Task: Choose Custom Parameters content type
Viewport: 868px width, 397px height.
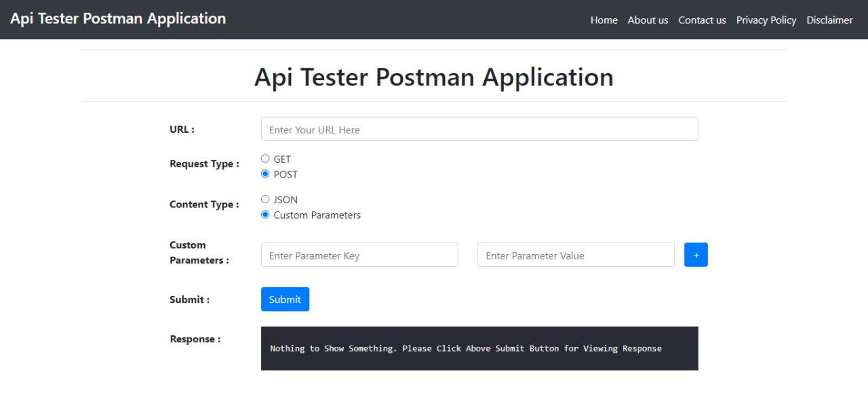Action: [x=265, y=215]
